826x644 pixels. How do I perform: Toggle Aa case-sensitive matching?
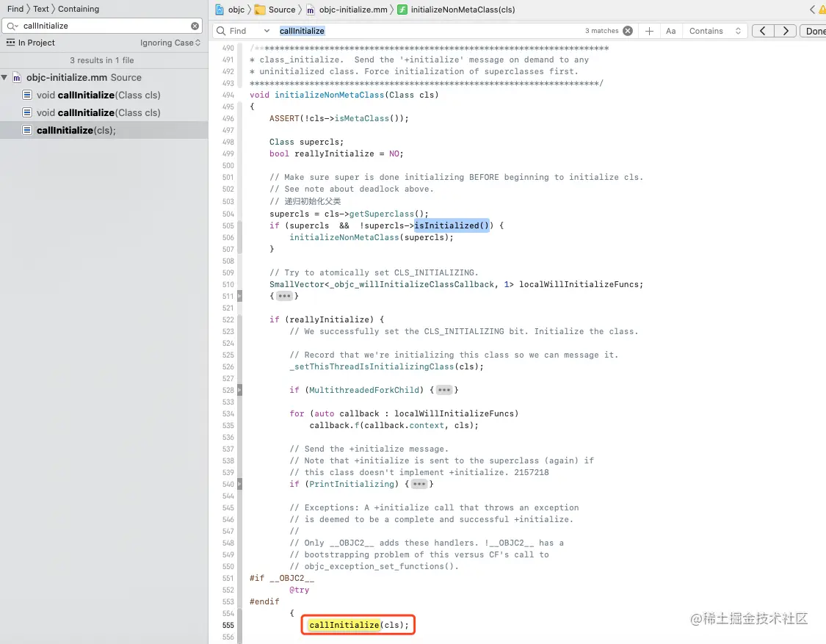pos(670,31)
